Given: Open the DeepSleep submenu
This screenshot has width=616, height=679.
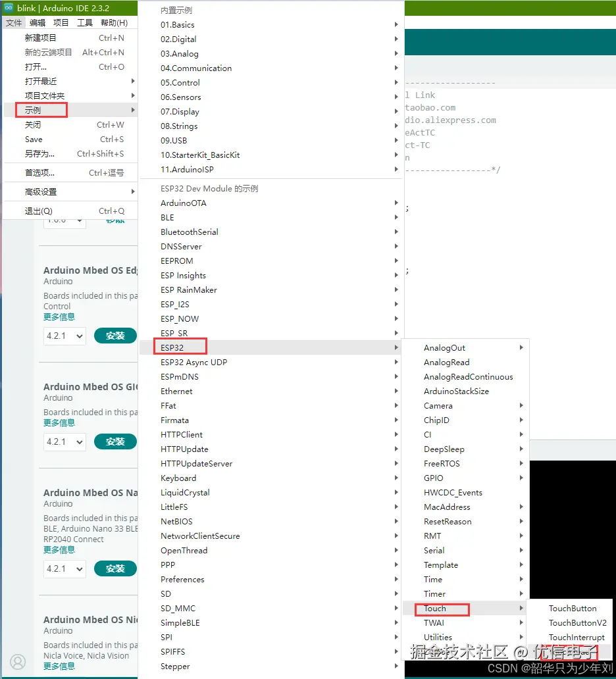Looking at the screenshot, I should click(x=465, y=449).
